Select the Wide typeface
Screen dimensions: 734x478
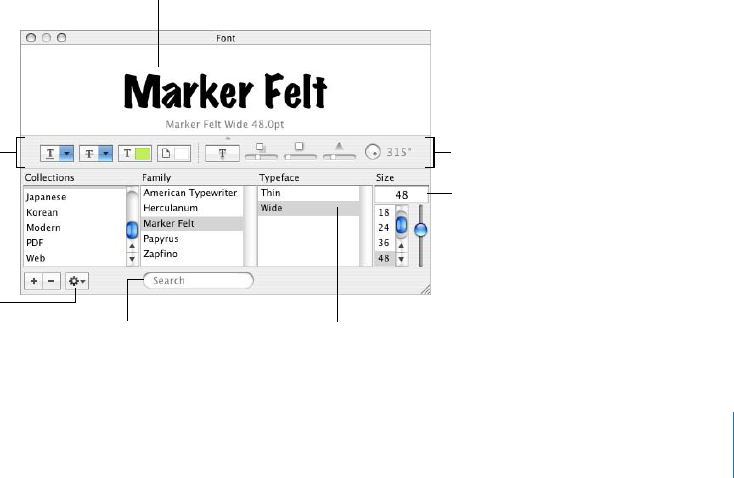308,208
